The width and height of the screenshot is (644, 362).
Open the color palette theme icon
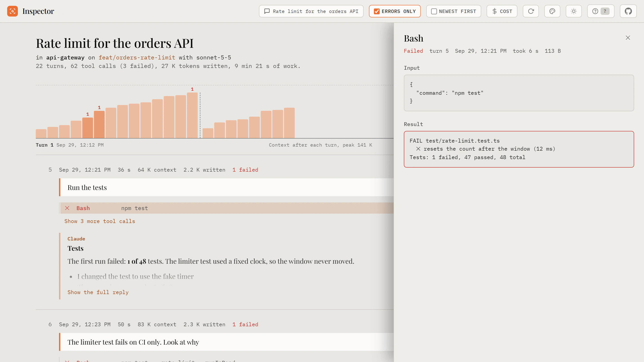(x=552, y=11)
